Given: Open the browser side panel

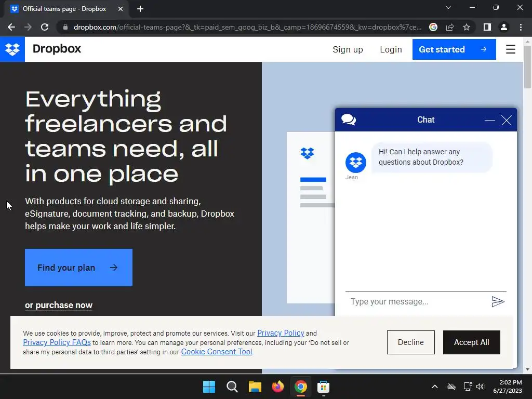Looking at the screenshot, I should (487, 27).
